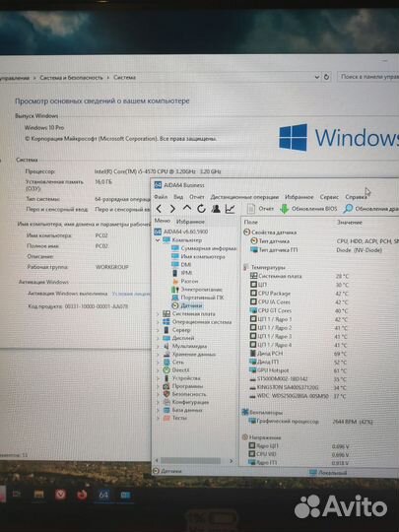
Task: Refresh the AIDA64 sensor page
Action: (x=201, y=209)
